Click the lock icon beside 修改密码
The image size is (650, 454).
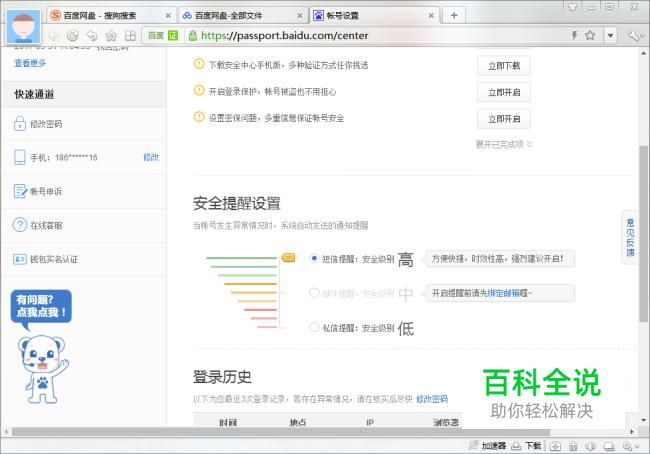coord(19,124)
